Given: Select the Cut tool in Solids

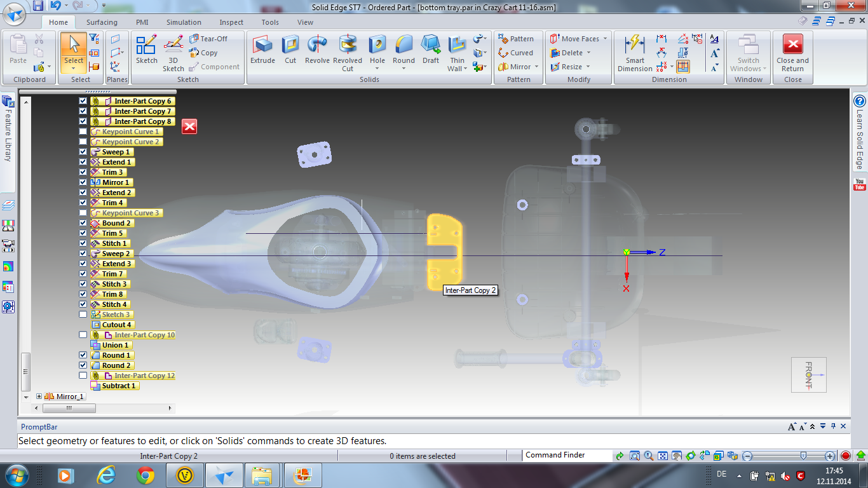Looking at the screenshot, I should tap(290, 50).
